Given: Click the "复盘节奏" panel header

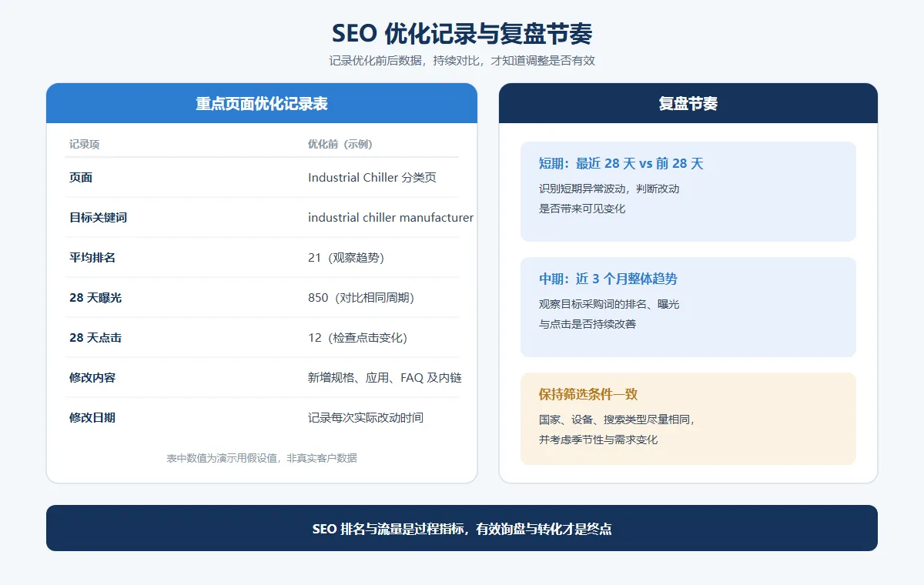Looking at the screenshot, I should (x=688, y=104).
